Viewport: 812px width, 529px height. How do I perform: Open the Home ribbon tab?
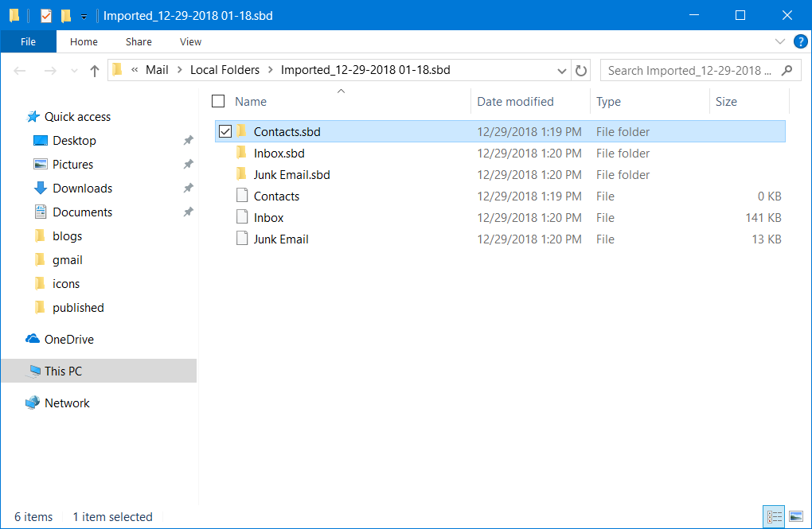84,41
